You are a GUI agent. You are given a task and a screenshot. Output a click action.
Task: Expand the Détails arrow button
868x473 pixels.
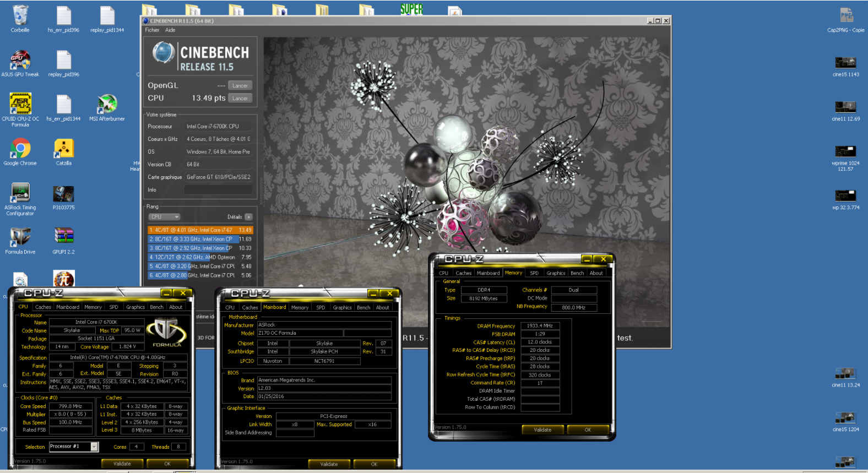tap(248, 217)
